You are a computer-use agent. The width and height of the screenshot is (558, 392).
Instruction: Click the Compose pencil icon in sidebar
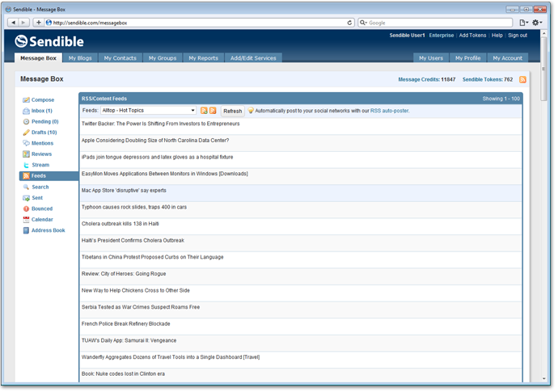pyautogui.click(x=26, y=100)
